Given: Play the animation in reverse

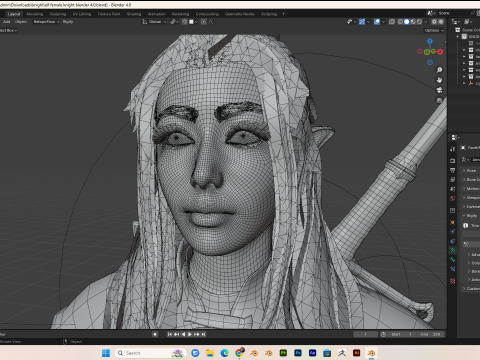Looking at the screenshot, I should pos(183,334).
